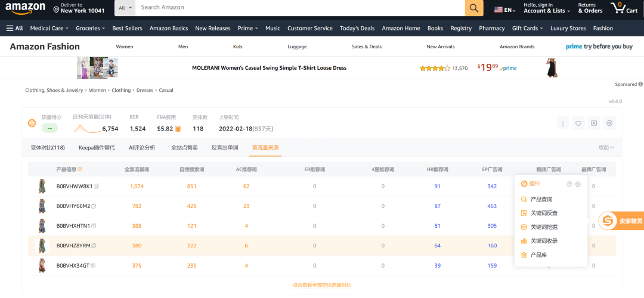
Task: Click the heart favorite icon
Action: (578, 123)
